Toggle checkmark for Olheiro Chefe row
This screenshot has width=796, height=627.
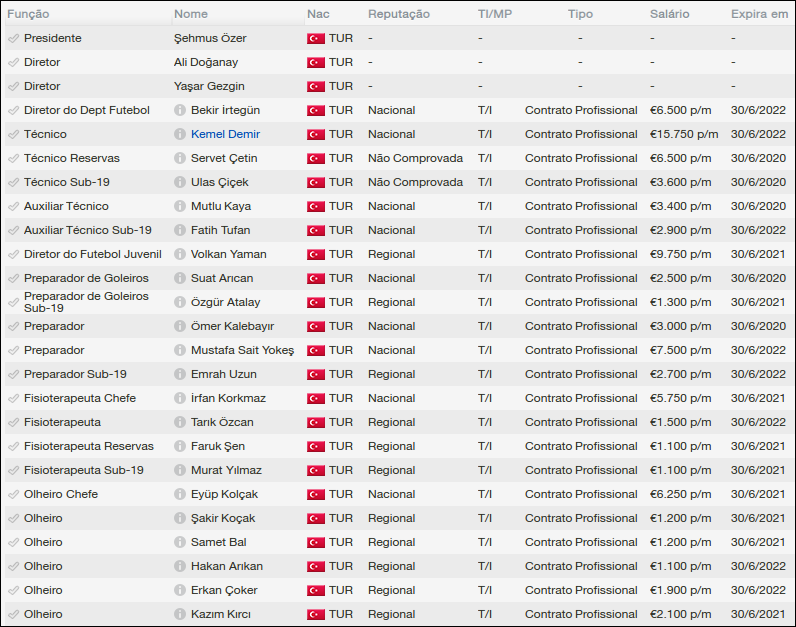(x=13, y=494)
